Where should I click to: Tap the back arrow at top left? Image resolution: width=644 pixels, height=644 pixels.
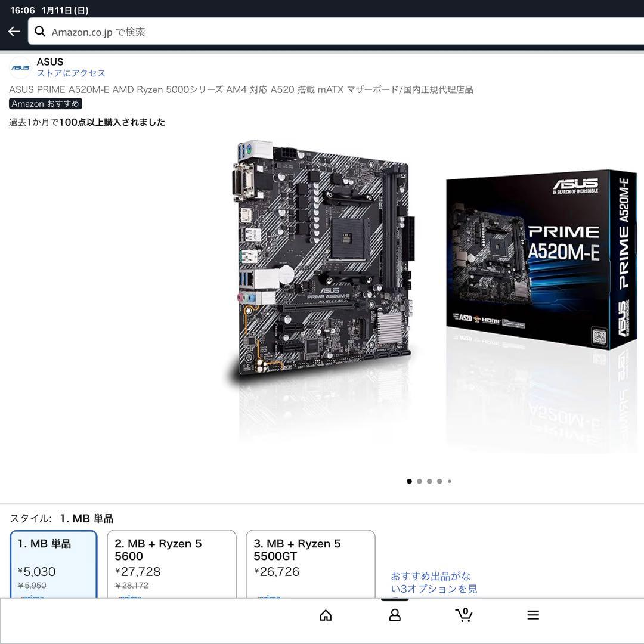pyautogui.click(x=13, y=31)
